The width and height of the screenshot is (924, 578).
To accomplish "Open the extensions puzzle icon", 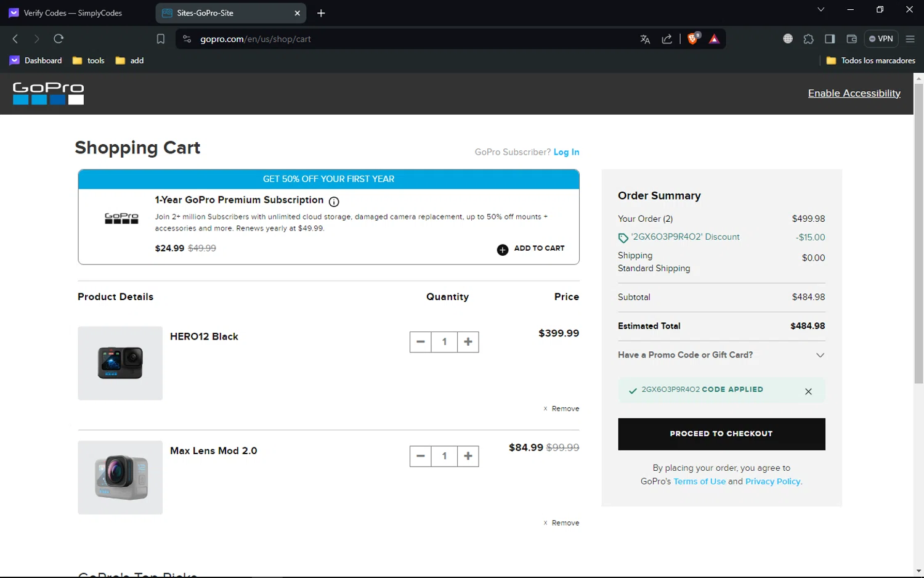I will pyautogui.click(x=809, y=39).
